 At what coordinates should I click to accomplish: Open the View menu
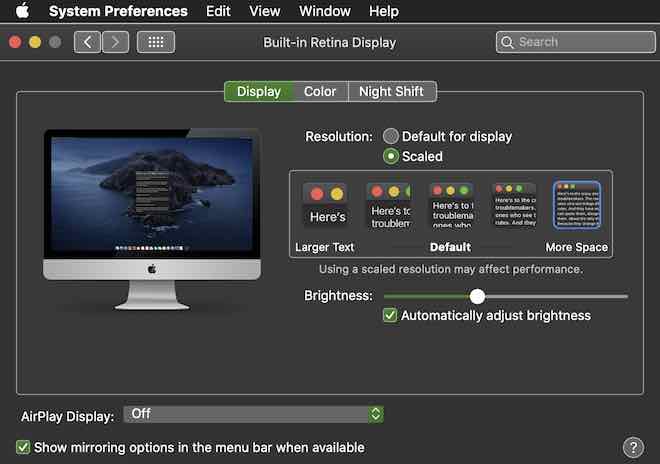(264, 11)
